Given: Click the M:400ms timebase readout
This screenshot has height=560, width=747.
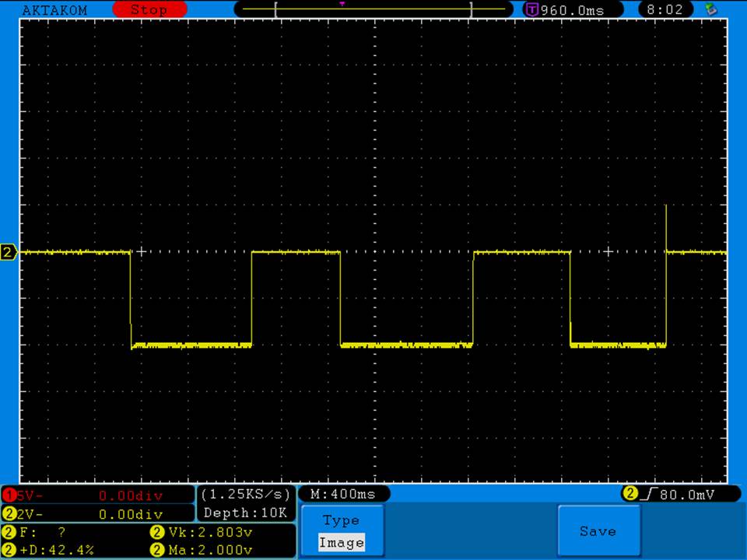Looking at the screenshot, I should tap(343, 494).
